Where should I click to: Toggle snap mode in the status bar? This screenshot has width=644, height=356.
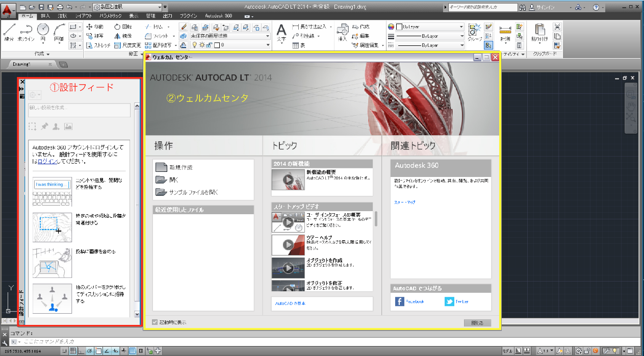click(64, 351)
